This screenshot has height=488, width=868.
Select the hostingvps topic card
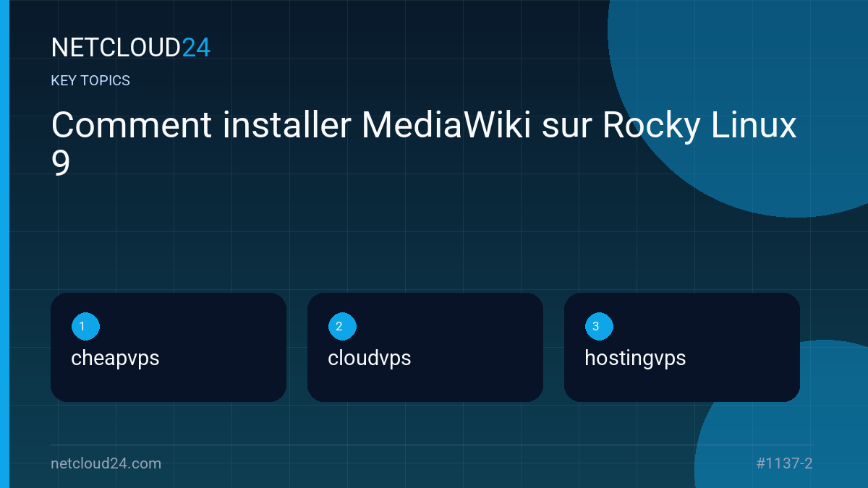682,347
